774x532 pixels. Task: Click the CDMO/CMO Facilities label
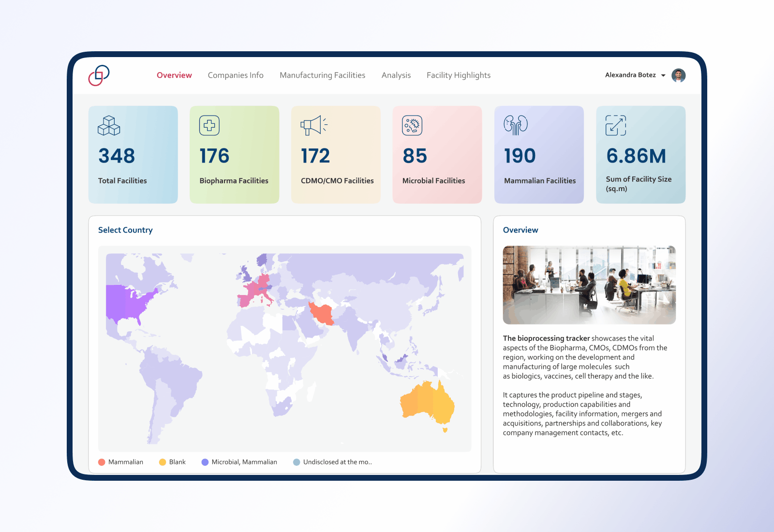coord(337,180)
